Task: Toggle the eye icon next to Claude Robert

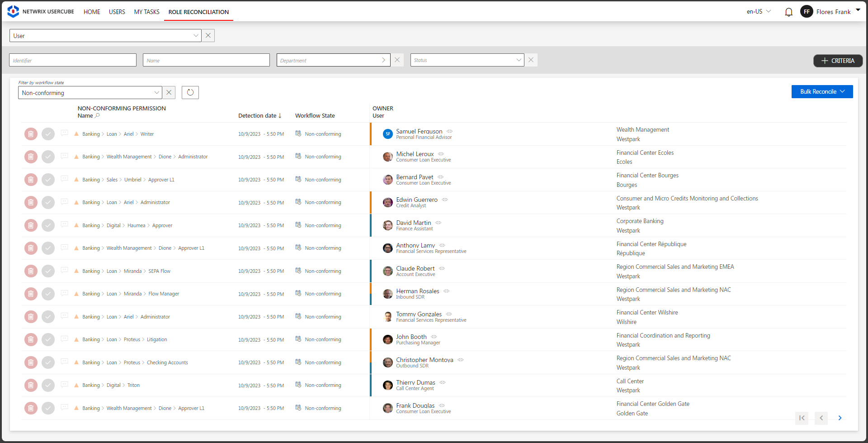Action: coord(442,268)
